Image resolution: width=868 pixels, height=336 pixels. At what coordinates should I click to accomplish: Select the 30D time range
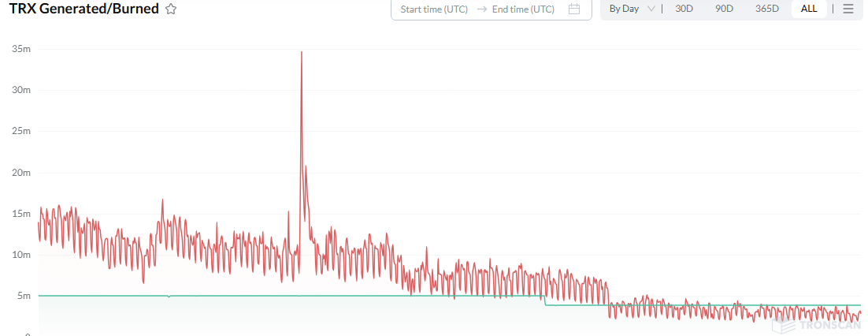click(x=684, y=9)
